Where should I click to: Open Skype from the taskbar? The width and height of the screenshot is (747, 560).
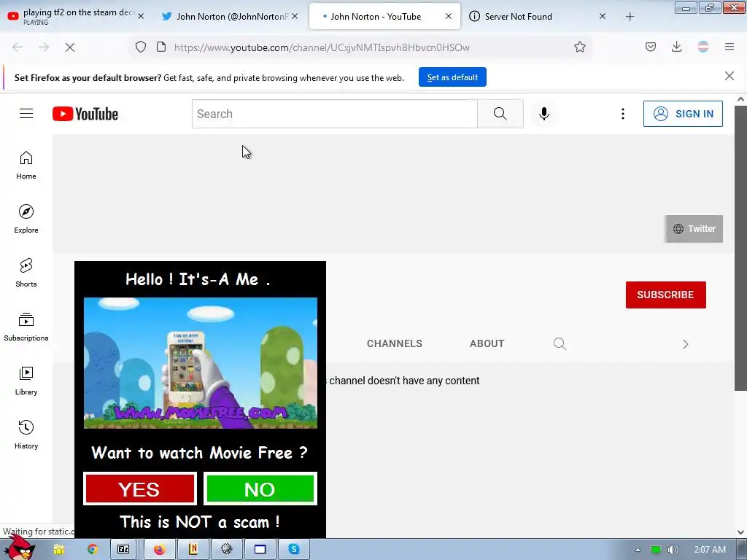pos(294,549)
